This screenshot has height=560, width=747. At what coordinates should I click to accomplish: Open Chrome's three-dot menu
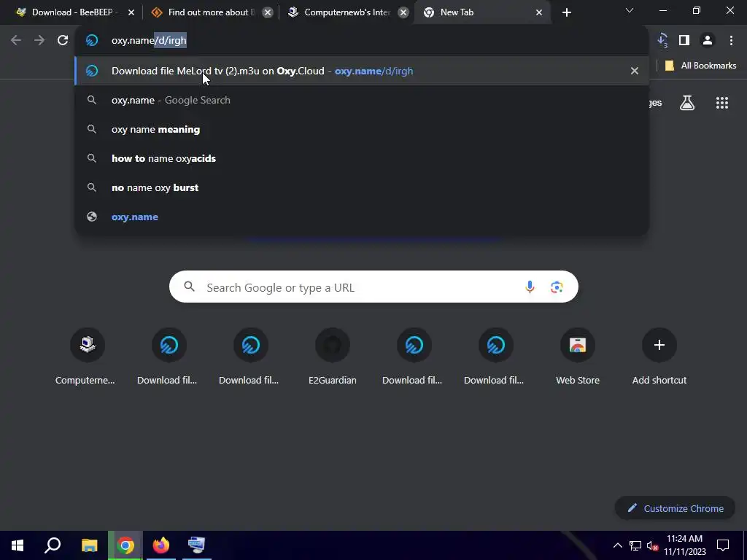tap(731, 41)
